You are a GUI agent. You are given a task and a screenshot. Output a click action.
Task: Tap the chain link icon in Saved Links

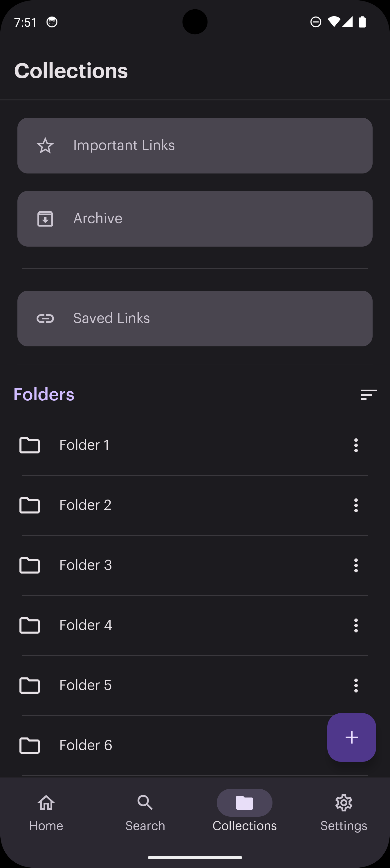pyautogui.click(x=45, y=319)
